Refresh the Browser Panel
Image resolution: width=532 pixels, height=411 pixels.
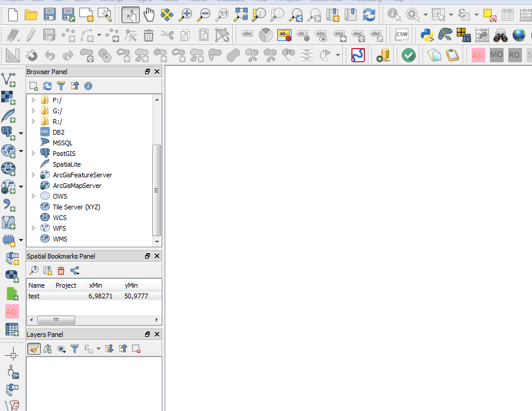tap(47, 86)
